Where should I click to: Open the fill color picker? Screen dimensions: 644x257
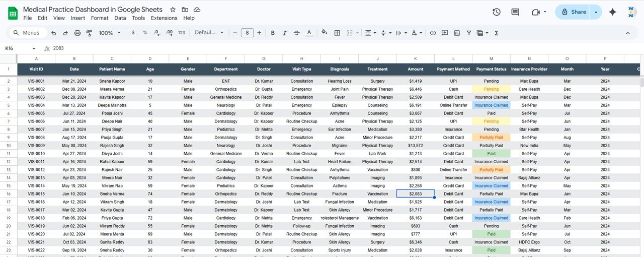pyautogui.click(x=324, y=33)
